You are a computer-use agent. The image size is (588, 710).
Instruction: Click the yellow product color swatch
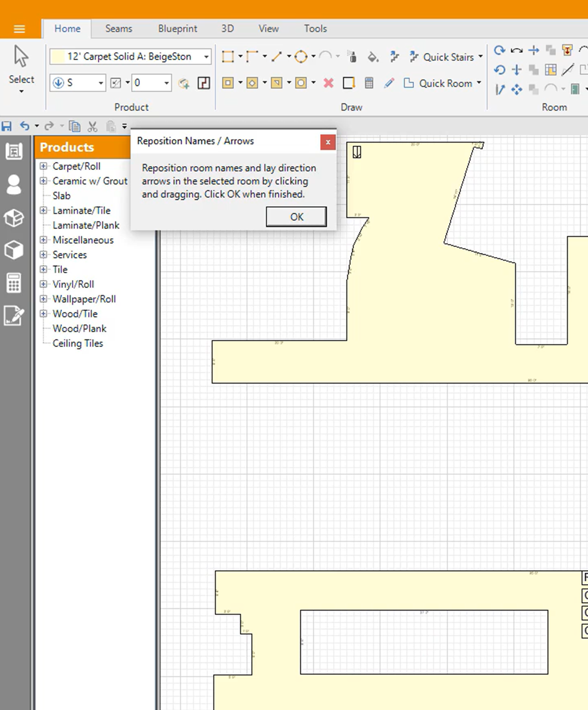pos(59,56)
